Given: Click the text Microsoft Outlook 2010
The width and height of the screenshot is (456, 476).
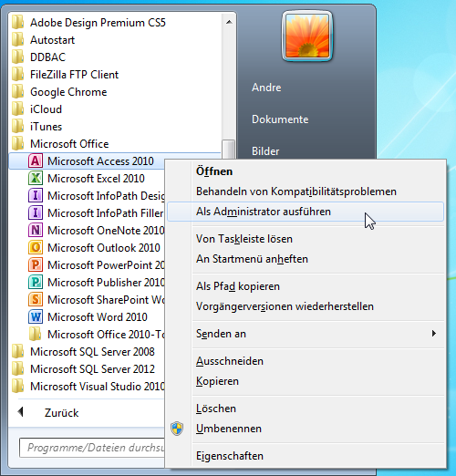Looking at the screenshot, I should click(x=104, y=248).
